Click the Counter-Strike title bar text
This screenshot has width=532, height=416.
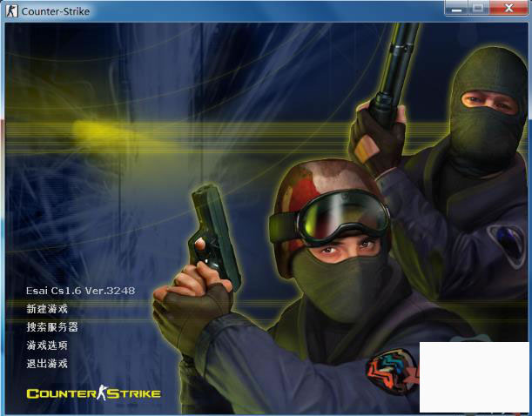click(x=55, y=11)
